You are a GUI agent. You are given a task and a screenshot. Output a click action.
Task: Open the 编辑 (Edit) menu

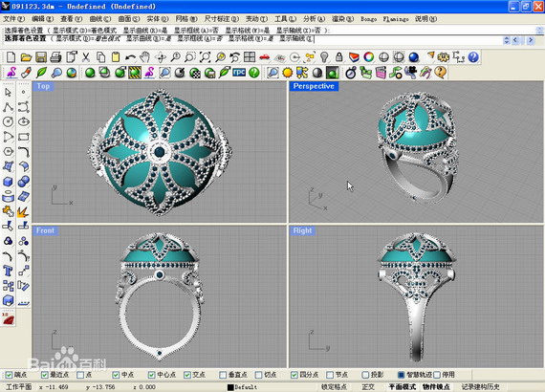[43, 19]
